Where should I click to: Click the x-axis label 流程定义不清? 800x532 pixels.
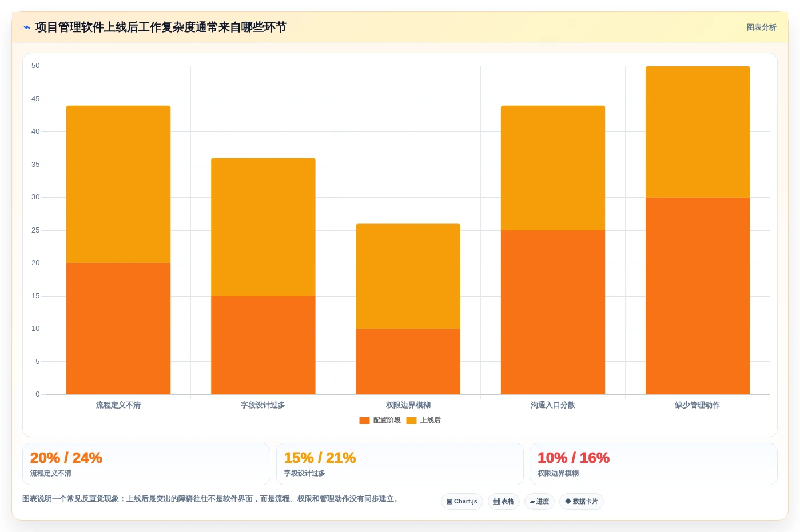118,405
